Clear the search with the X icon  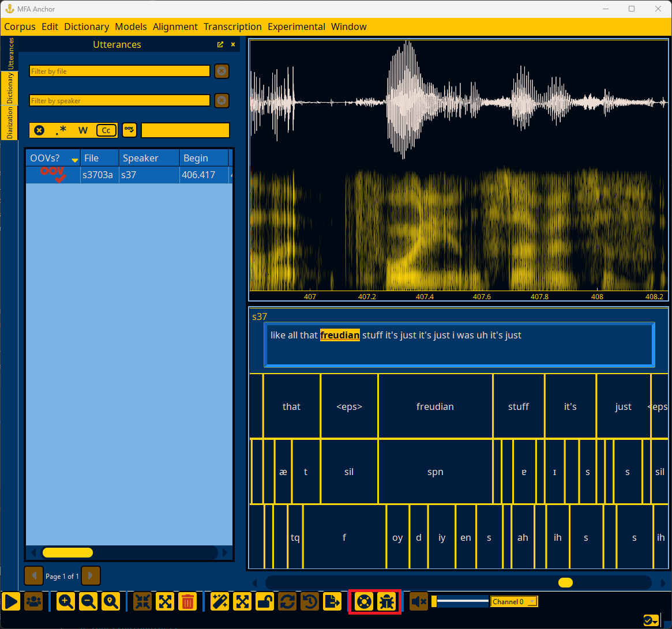[39, 130]
